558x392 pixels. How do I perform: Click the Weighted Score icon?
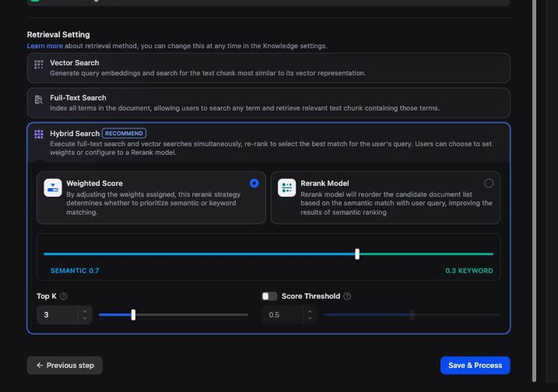point(53,188)
